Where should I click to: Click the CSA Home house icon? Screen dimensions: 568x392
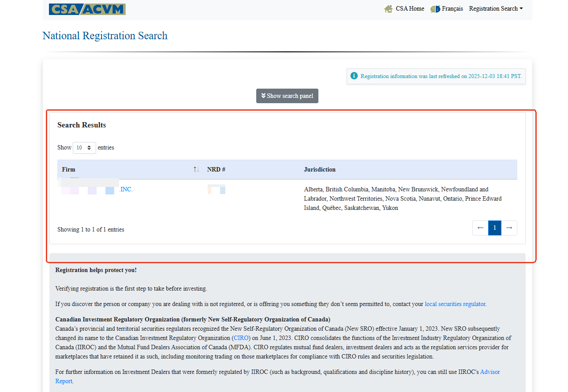[389, 9]
